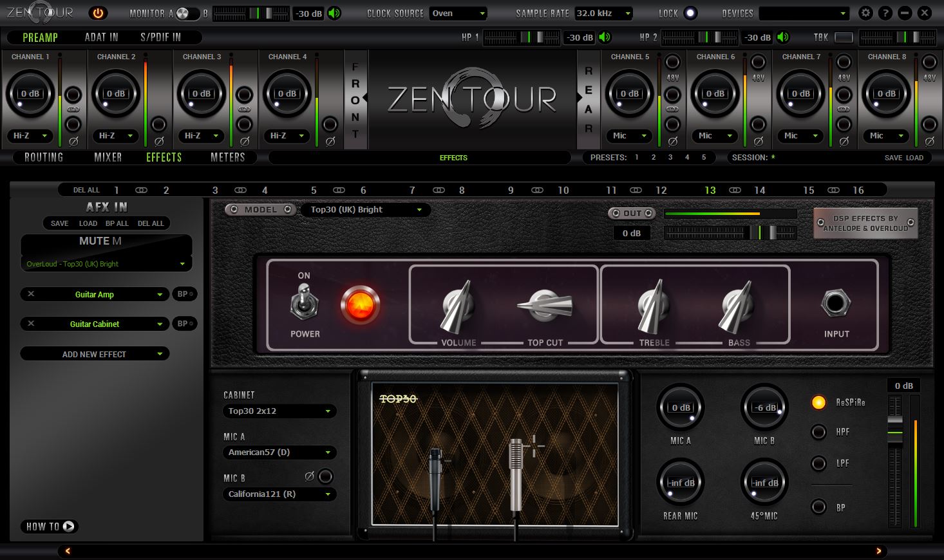
Task: Open the Mic B dropdown showing California121 (R)
Action: click(x=279, y=494)
